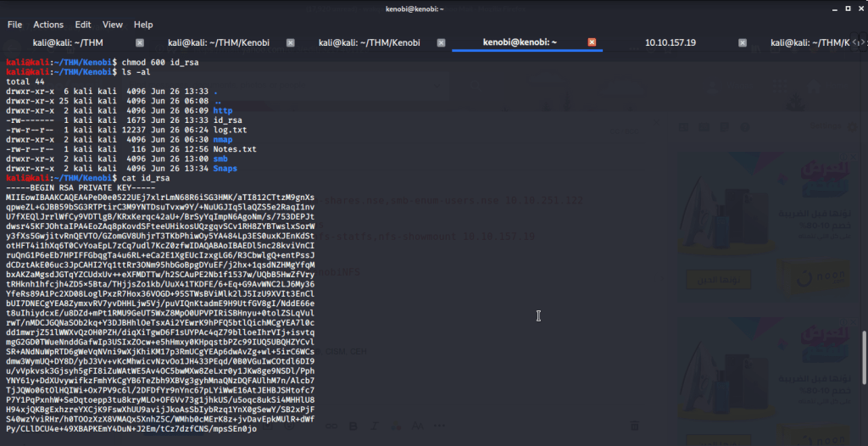Close the kenobi@kenobi: ~ tab

coord(593,42)
